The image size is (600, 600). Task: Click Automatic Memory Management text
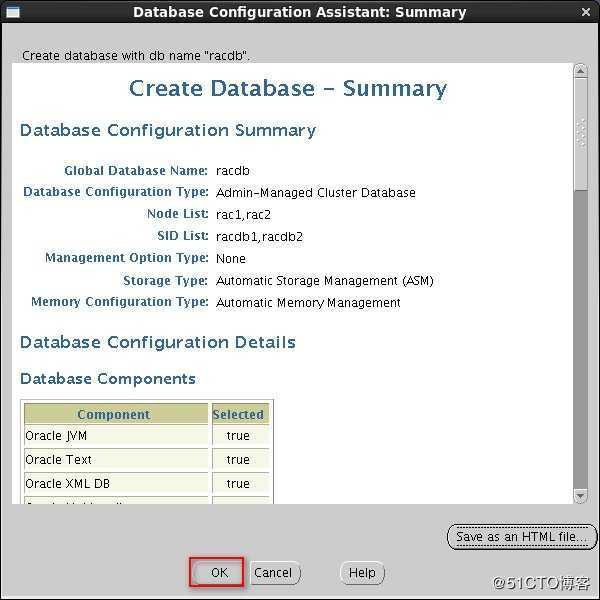[308, 303]
